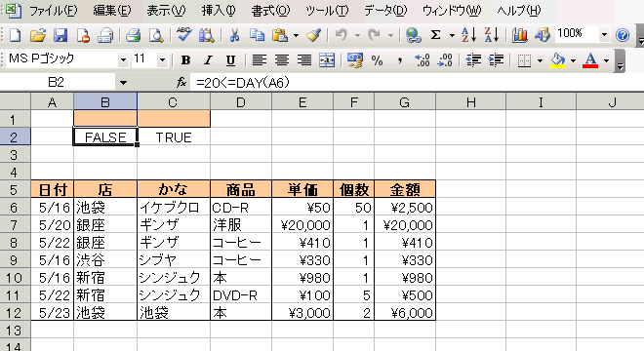Select the Format Painter brush icon
644x351 pixels.
pos(313,35)
